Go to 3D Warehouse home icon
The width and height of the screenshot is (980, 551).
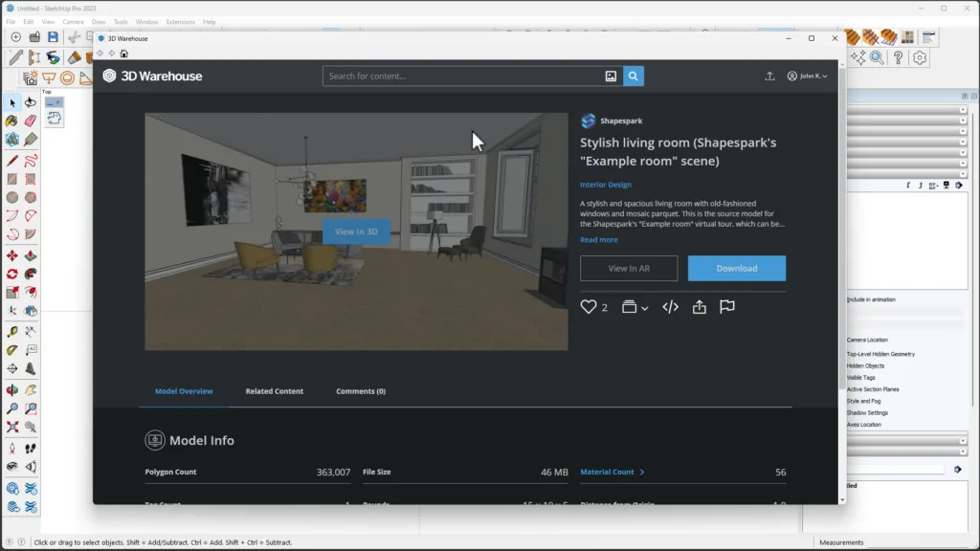(x=124, y=54)
